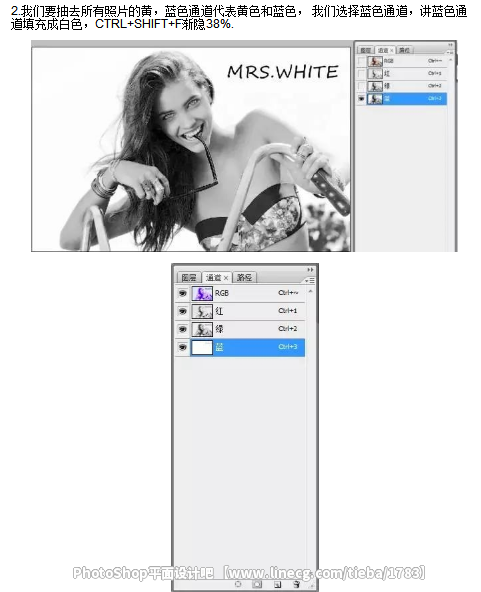Click Ctrl+3 shortcut text in lower panel

[288, 347]
